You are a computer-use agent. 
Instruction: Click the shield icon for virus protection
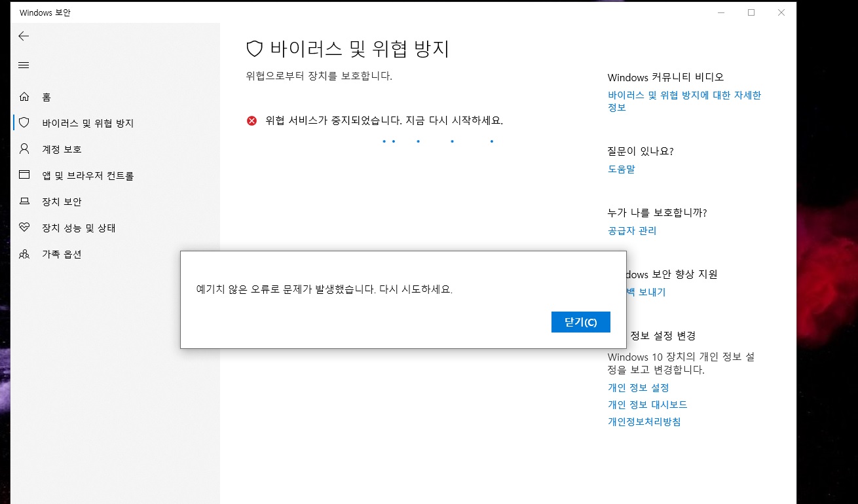coord(24,122)
